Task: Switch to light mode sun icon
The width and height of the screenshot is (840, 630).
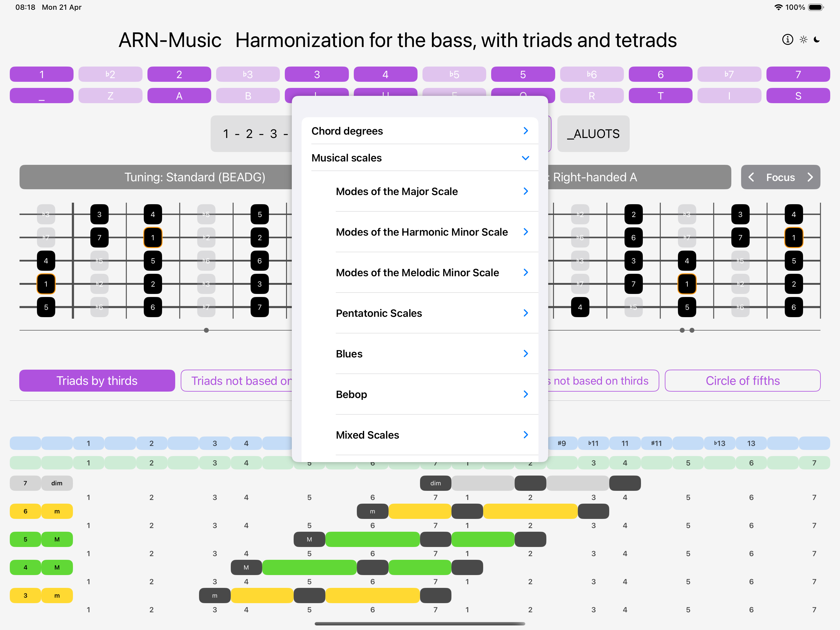Action: point(803,39)
